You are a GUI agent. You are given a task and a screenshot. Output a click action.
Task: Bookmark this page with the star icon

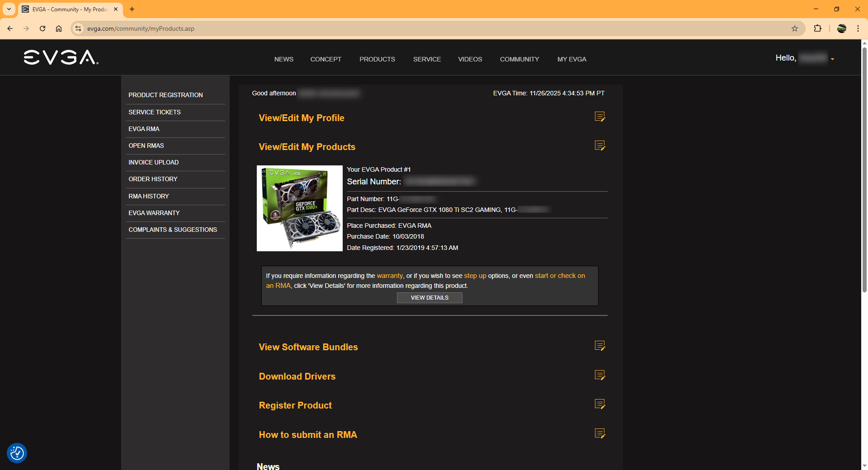pyautogui.click(x=795, y=28)
